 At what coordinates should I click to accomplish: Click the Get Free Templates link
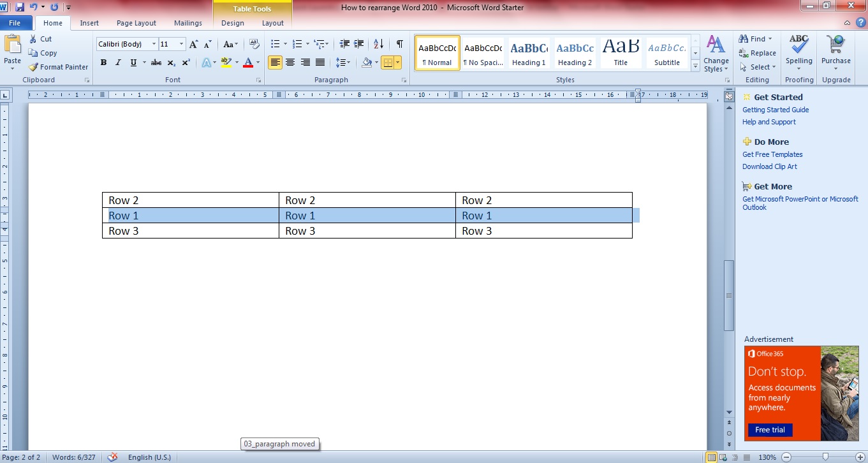tap(772, 154)
